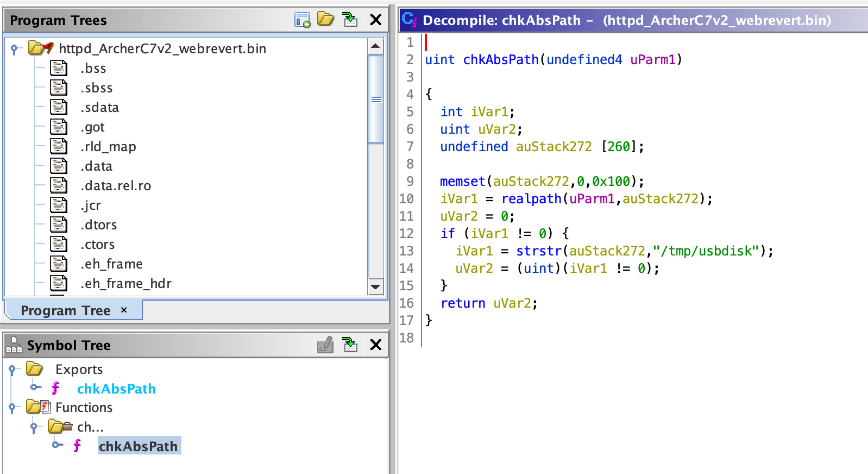The width and height of the screenshot is (868, 474).
Task: Switch to the Program Tree tab
Action: [x=66, y=310]
